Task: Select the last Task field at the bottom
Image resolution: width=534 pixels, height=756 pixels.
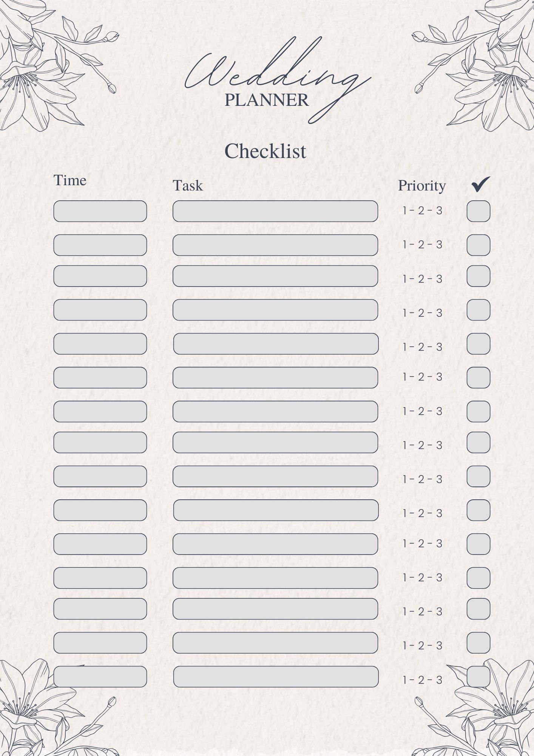Action: [x=276, y=677]
